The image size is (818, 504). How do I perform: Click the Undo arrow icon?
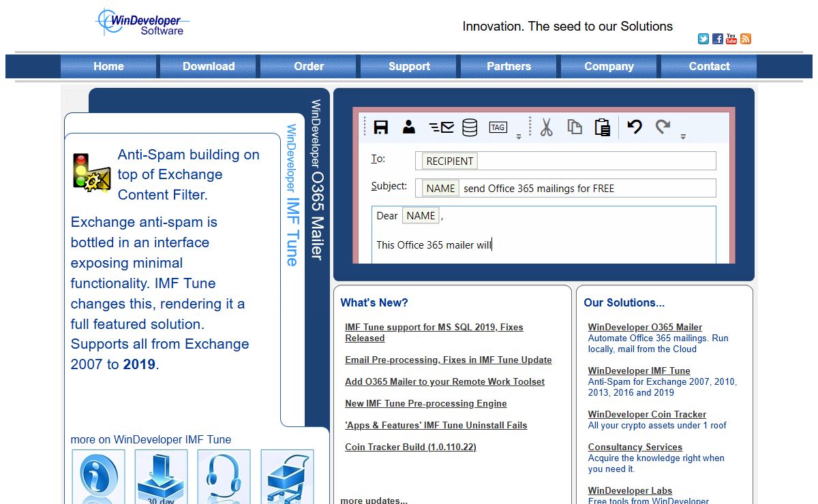click(x=635, y=127)
